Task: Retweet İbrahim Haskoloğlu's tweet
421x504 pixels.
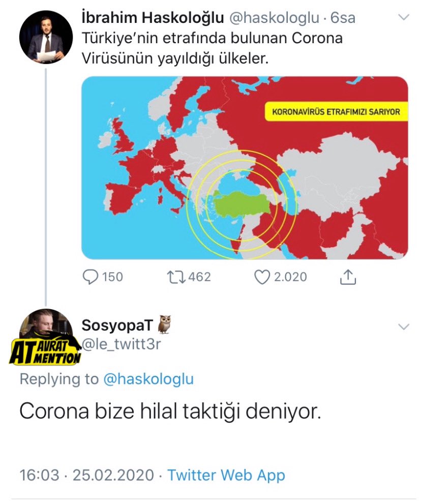Action: [x=176, y=277]
